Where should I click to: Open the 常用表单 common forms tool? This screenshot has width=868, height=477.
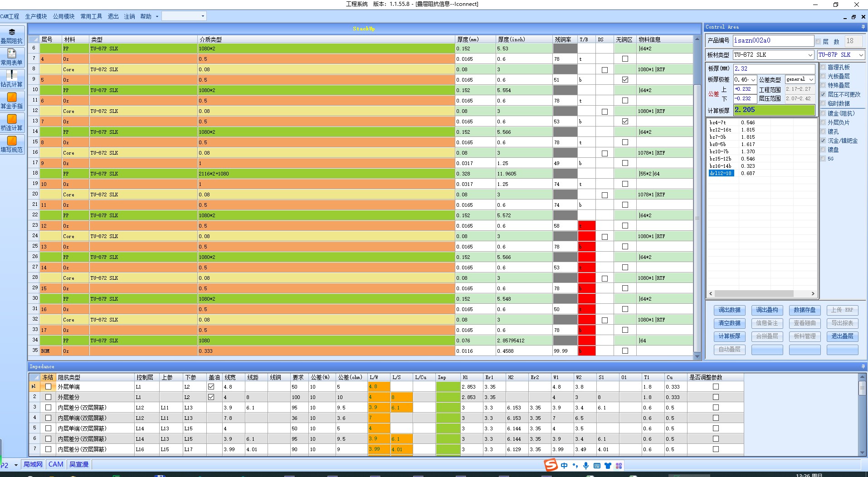[x=12, y=58]
